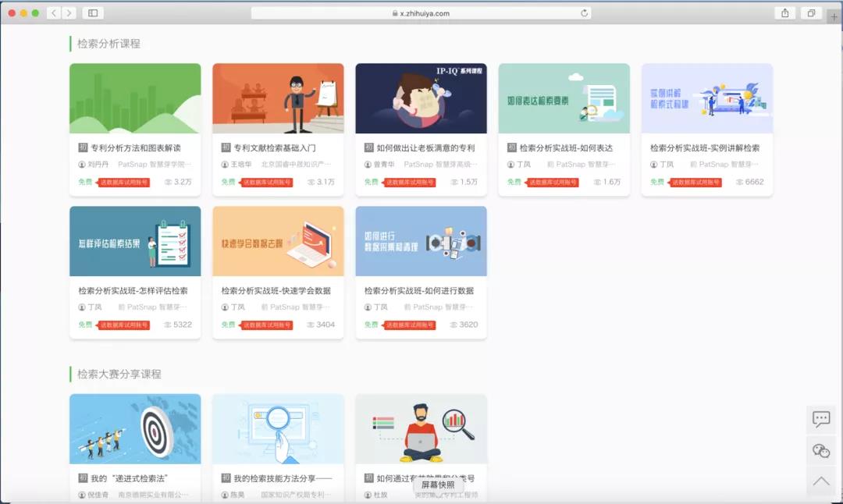Open the magnifying glass hand course thumbnail
The width and height of the screenshot is (843, 504).
point(278,429)
